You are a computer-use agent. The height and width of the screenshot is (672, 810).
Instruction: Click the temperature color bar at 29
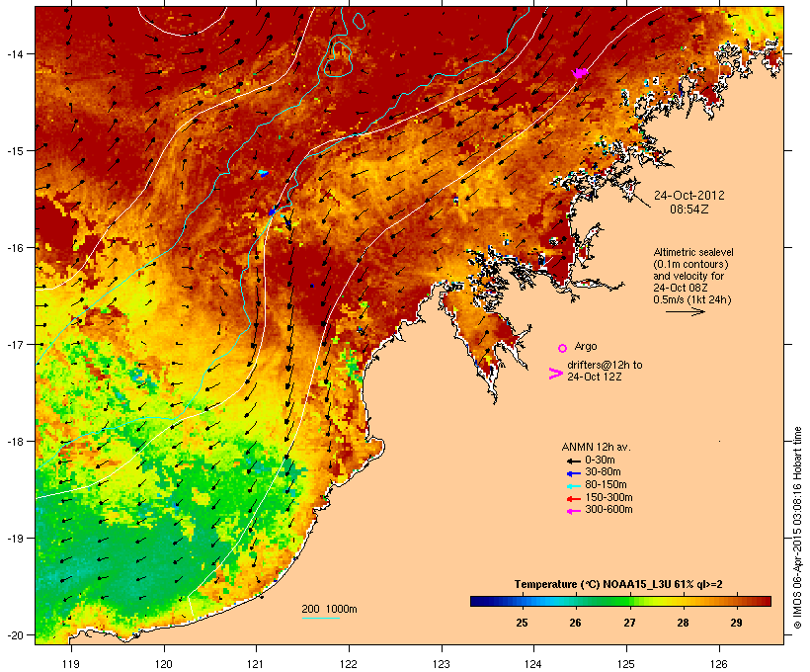click(737, 601)
